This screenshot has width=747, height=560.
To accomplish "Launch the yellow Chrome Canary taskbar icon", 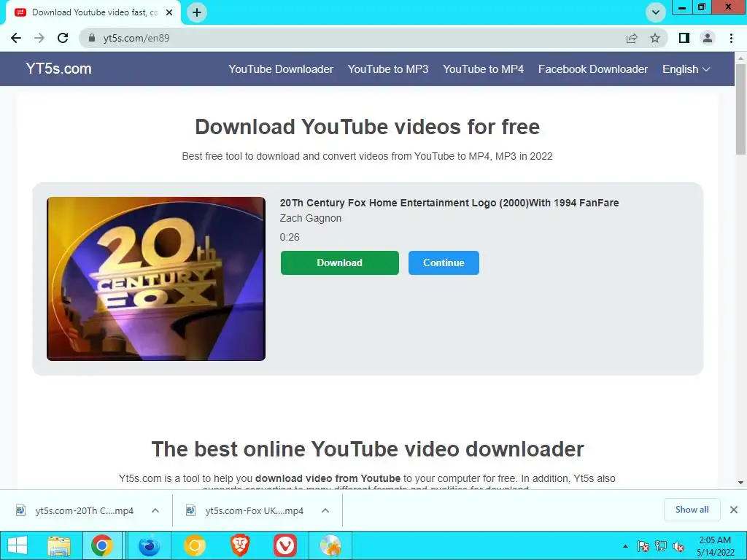I will [x=194, y=545].
